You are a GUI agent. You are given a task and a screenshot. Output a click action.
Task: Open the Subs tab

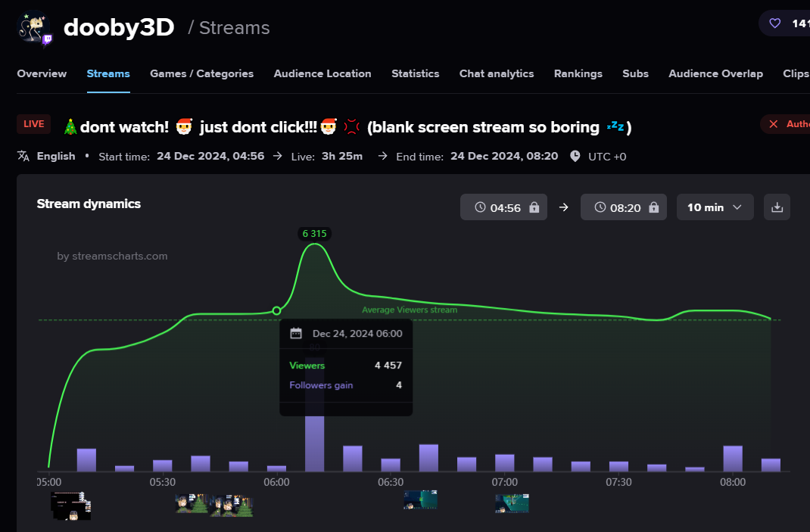[x=635, y=74]
